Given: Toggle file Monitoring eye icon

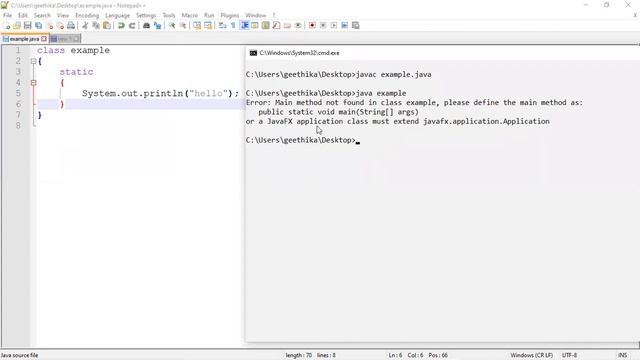Looking at the screenshot, I should click(298, 25).
